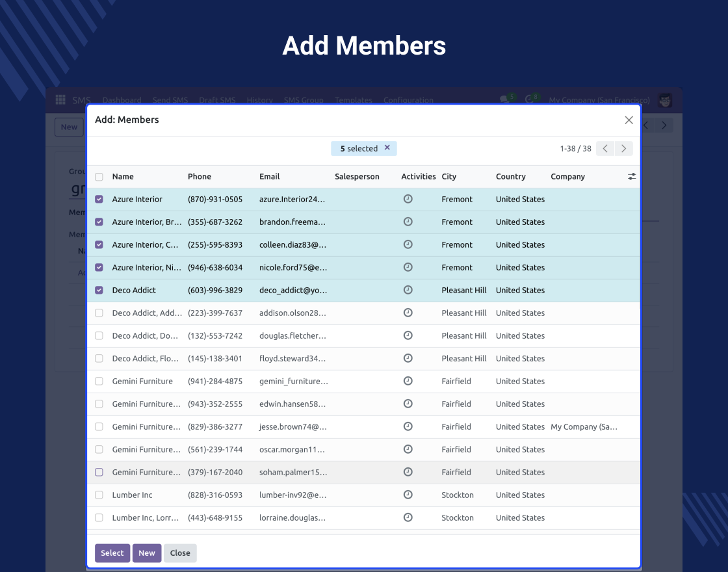The width and height of the screenshot is (728, 572).
Task: Clear the 5 selected records with X
Action: [x=387, y=148]
